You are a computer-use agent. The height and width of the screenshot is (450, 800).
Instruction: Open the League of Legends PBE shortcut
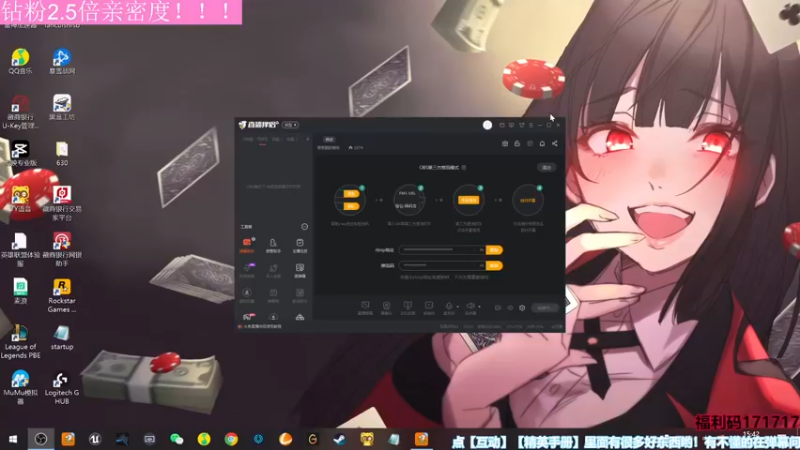tap(20, 341)
